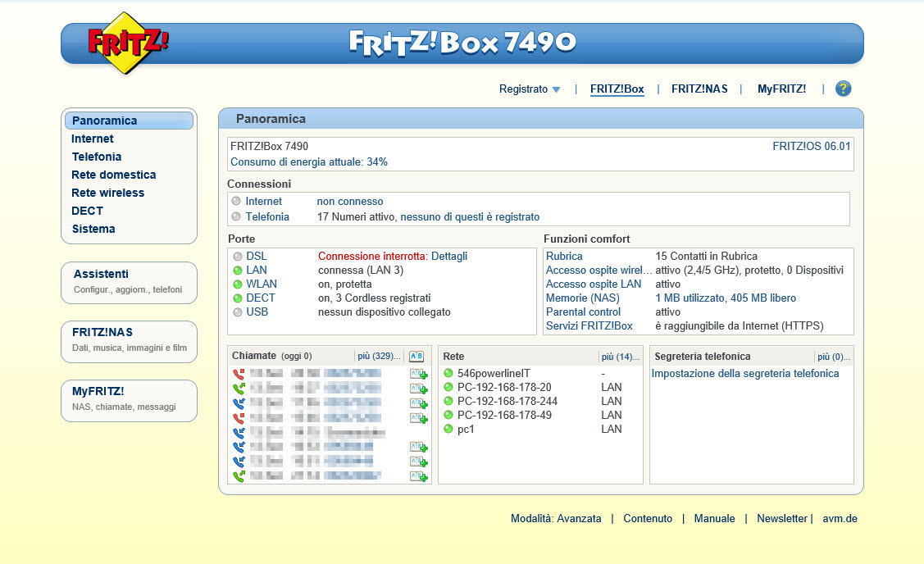Click the green LED next to PC-192-168-178-20
This screenshot has height=564, width=924.
[448, 387]
